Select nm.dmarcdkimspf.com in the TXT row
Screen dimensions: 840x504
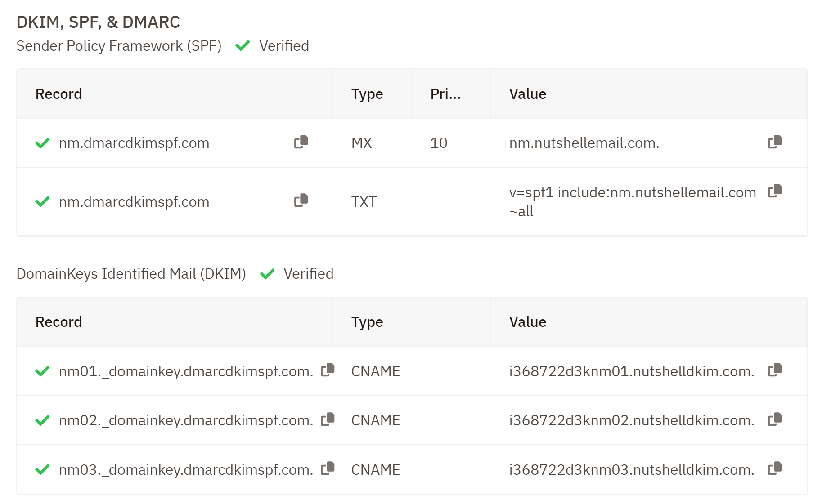[x=134, y=202]
